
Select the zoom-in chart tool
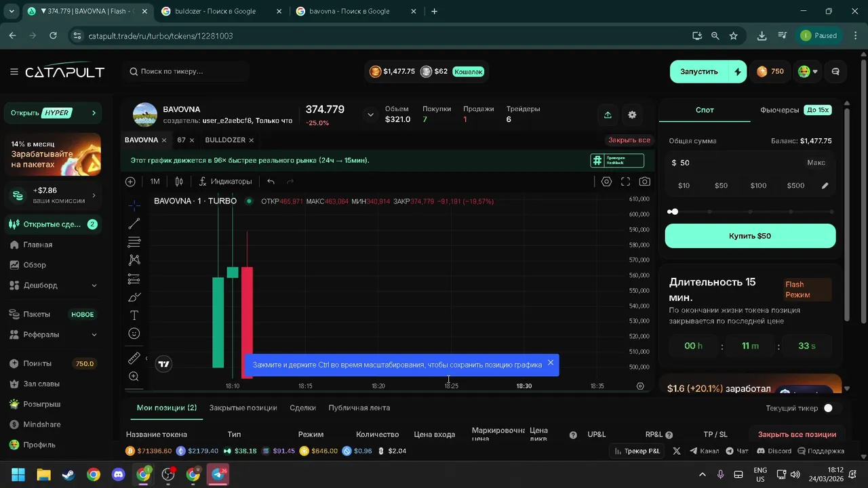134,376
